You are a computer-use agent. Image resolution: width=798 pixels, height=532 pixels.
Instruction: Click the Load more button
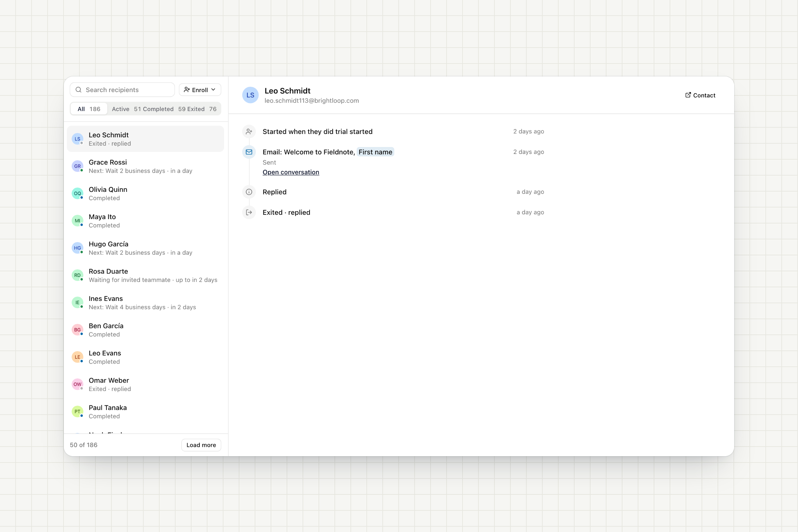pos(201,445)
